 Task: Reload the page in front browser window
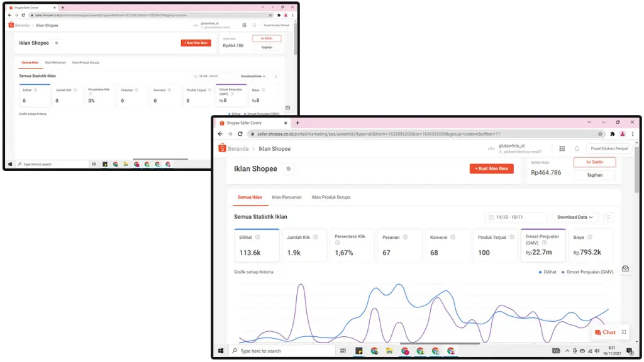240,134
